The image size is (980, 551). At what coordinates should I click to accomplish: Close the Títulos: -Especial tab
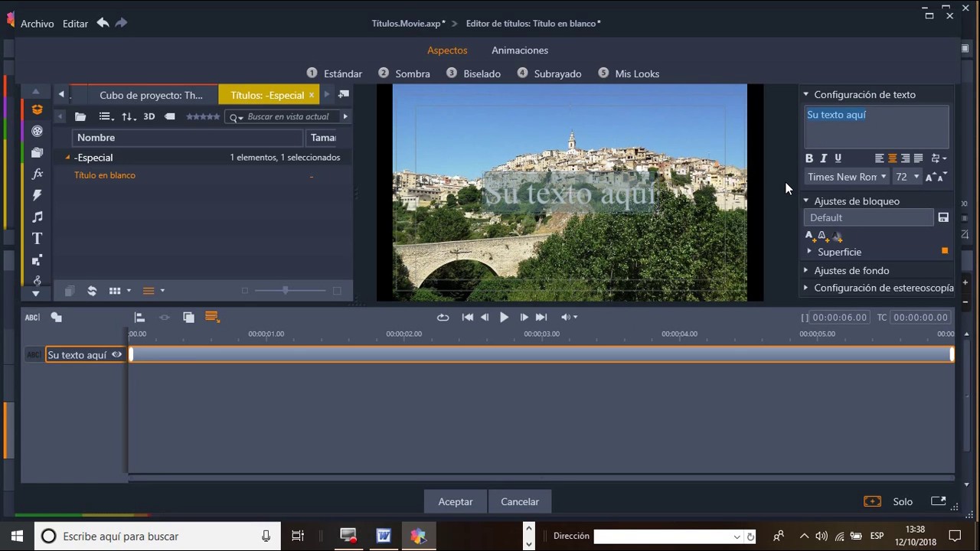click(312, 95)
